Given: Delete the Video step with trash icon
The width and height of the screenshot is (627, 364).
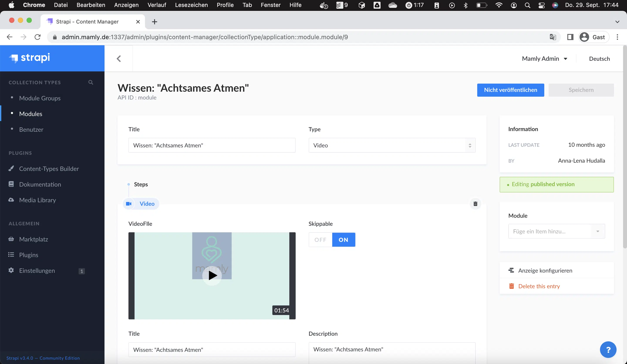Looking at the screenshot, I should tap(475, 204).
